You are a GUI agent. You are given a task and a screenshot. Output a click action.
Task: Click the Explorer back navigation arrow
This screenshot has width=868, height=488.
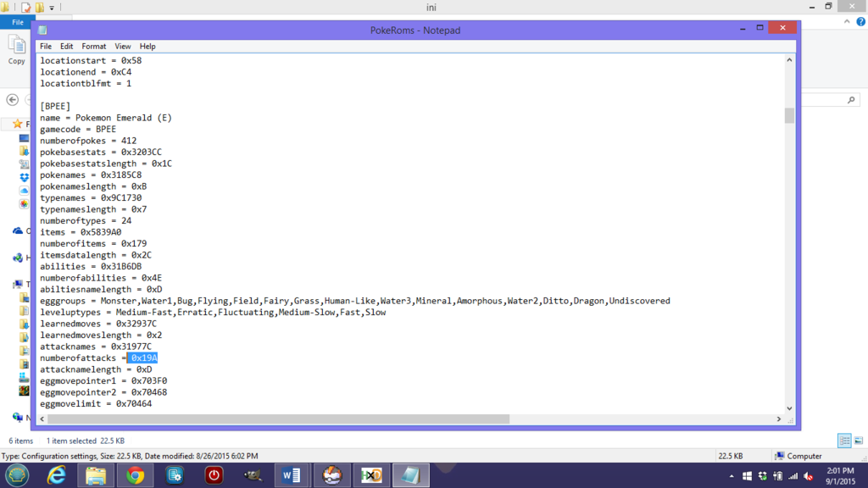coord(12,100)
